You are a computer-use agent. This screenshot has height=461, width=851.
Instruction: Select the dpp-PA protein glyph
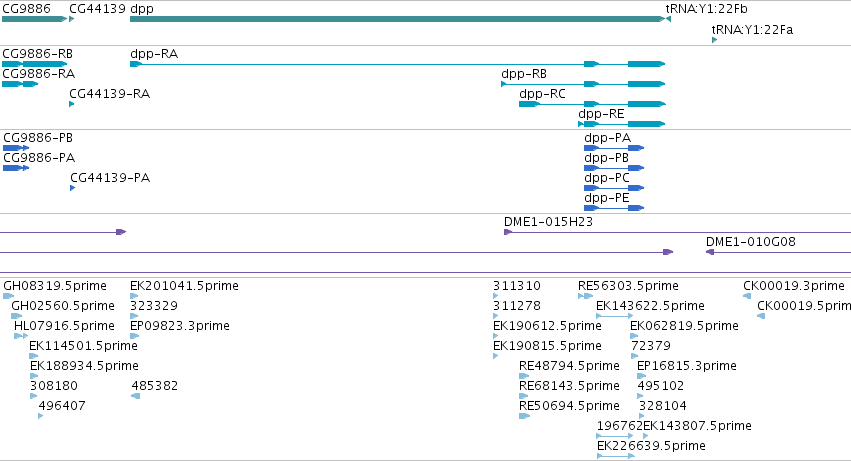(x=614, y=148)
